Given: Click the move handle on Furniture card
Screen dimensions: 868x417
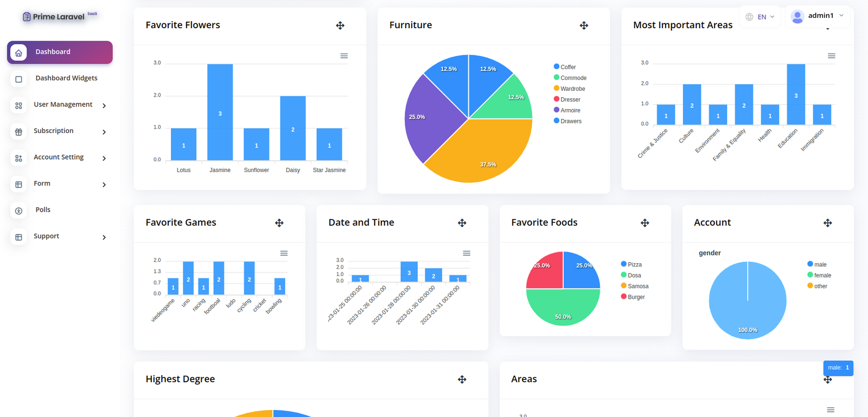Looking at the screenshot, I should [584, 26].
